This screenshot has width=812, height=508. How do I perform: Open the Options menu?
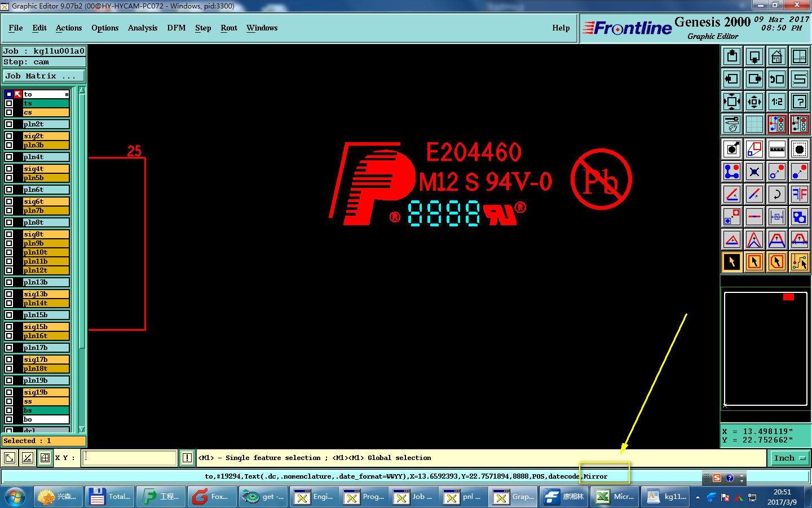pyautogui.click(x=105, y=28)
